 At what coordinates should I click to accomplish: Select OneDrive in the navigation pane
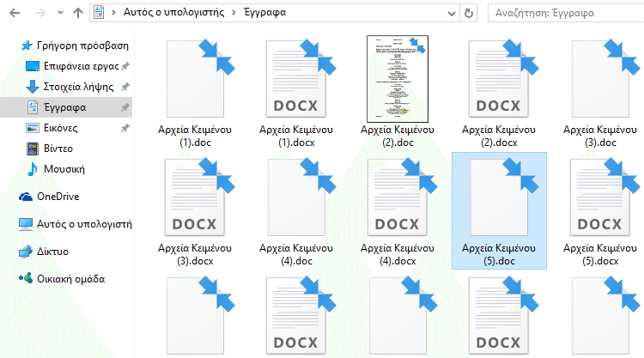click(x=49, y=197)
